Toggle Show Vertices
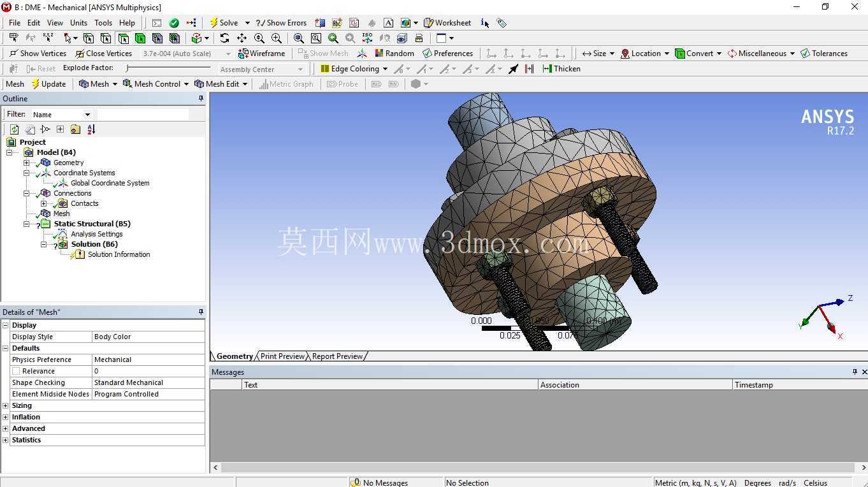The image size is (868, 487). pos(38,54)
